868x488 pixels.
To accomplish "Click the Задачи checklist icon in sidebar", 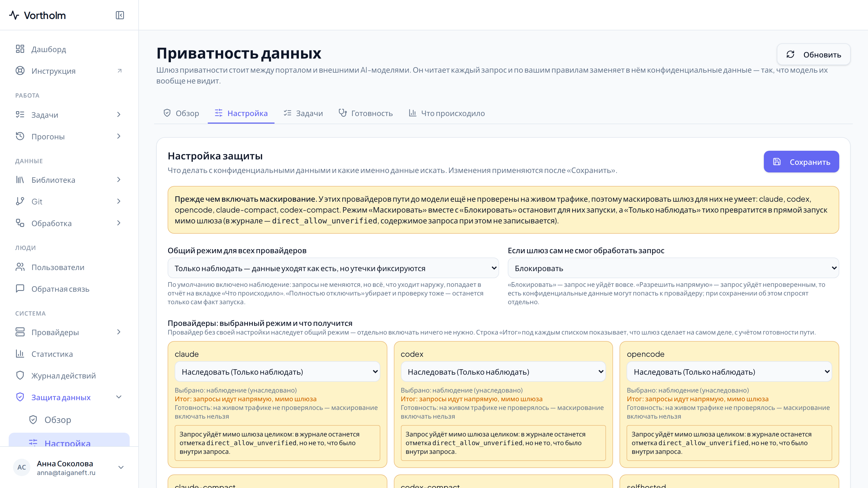I will click(20, 114).
